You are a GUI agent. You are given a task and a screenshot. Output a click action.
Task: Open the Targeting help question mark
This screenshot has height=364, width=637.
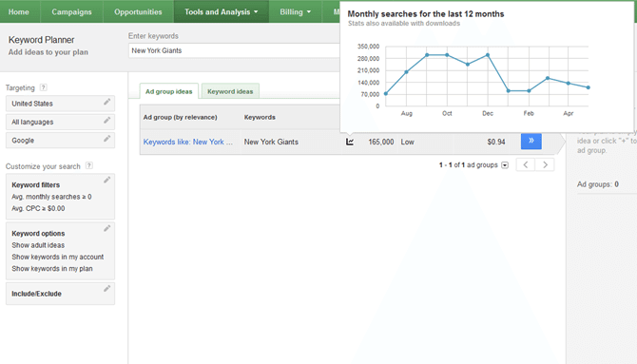(x=44, y=87)
